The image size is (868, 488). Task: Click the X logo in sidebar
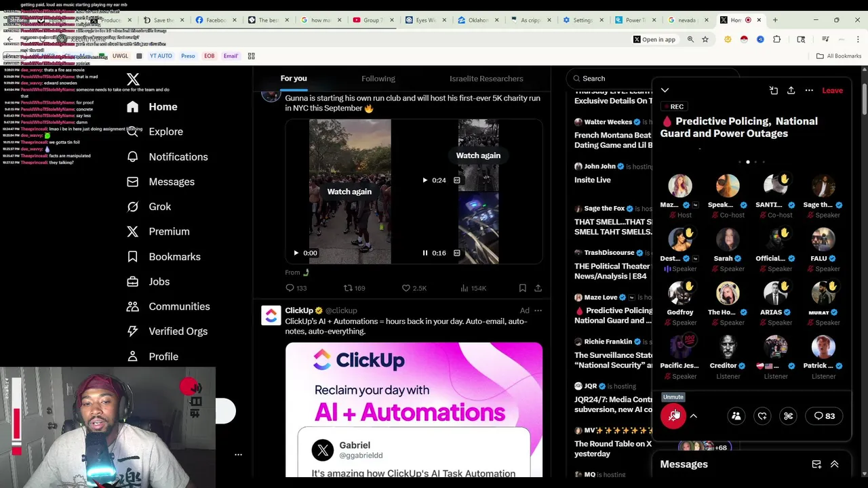click(x=133, y=79)
